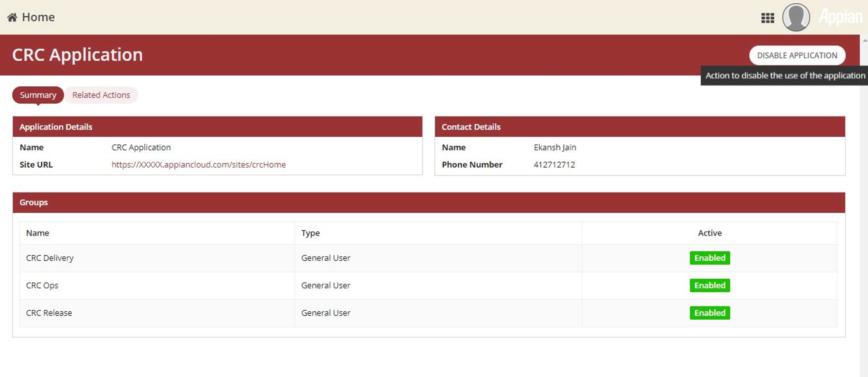Image resolution: width=868 pixels, height=377 pixels.
Task: Click the scrollbar up arrow
Action: (x=865, y=40)
